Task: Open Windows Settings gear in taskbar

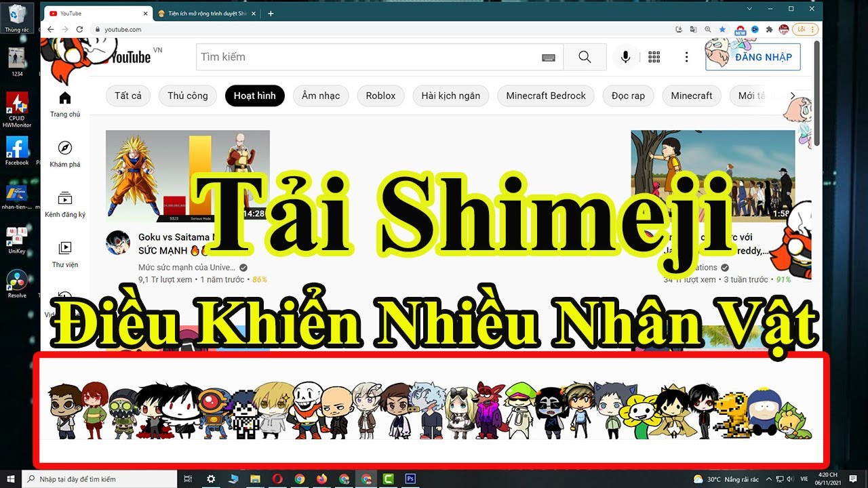Action: point(211,479)
